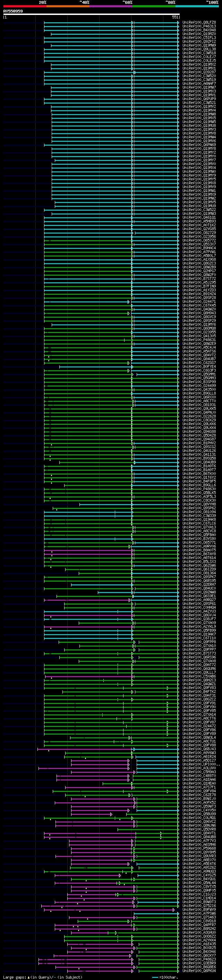Open the UniRef100_B9SQ58 entry

[199, 459]
